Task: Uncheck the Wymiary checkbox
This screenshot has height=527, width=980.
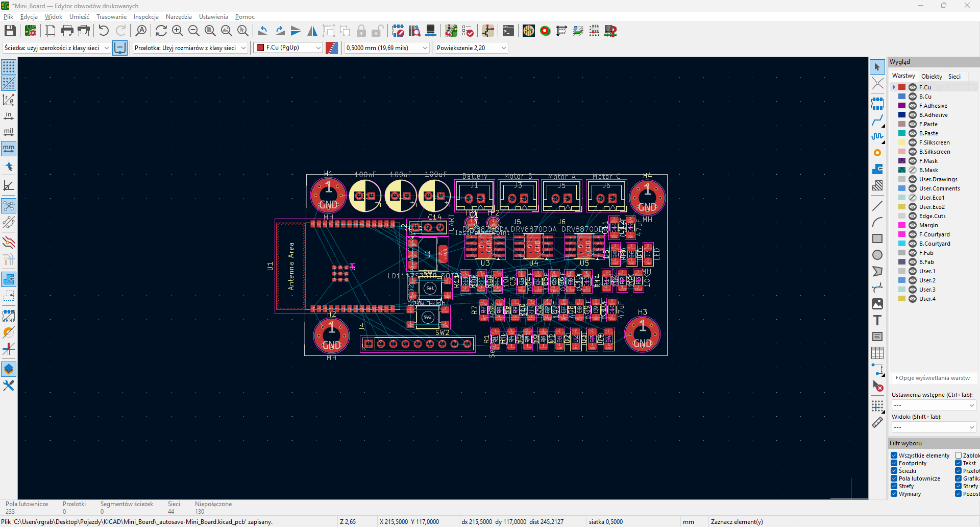Action: pyautogui.click(x=894, y=494)
